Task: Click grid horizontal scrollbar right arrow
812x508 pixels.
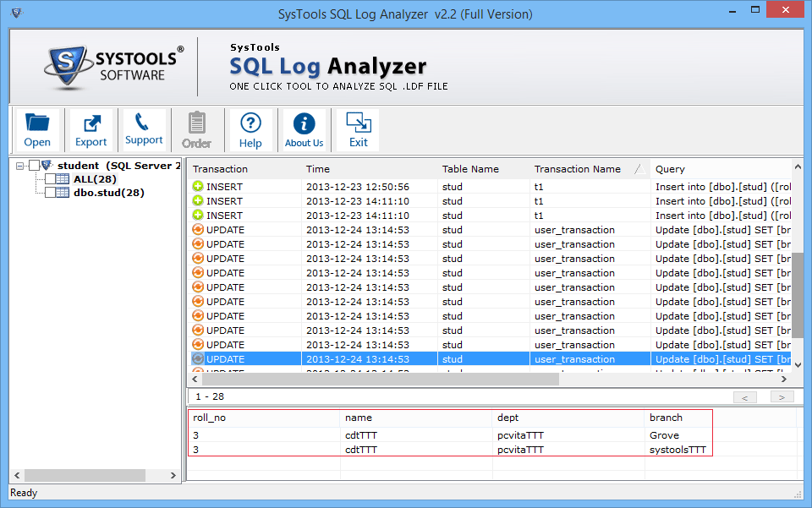Action: 784,380
